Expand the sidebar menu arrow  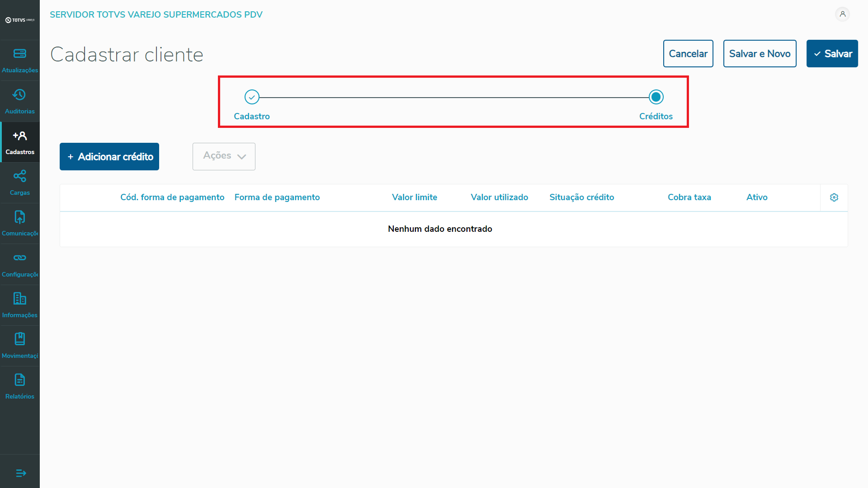21,473
